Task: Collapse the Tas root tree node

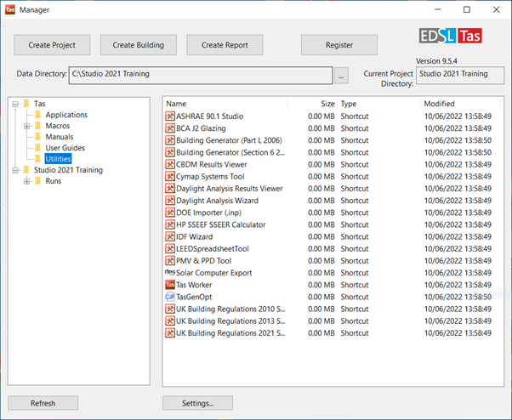Action: [15, 104]
